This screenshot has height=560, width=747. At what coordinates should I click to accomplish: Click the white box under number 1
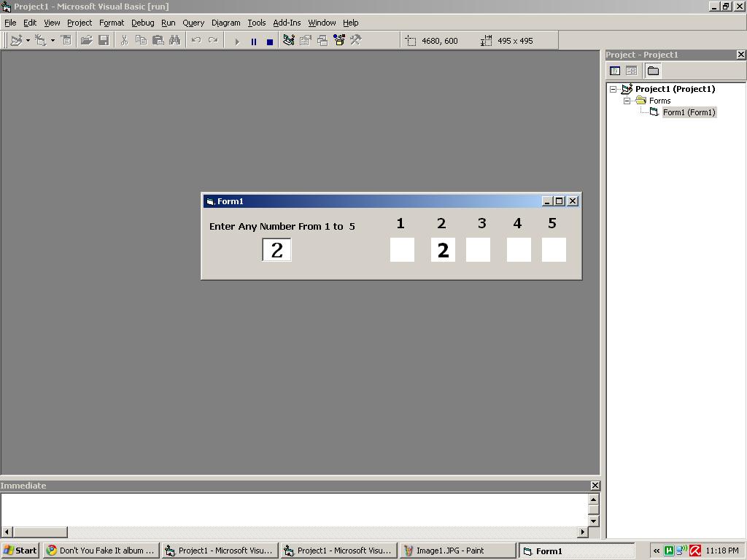click(402, 249)
